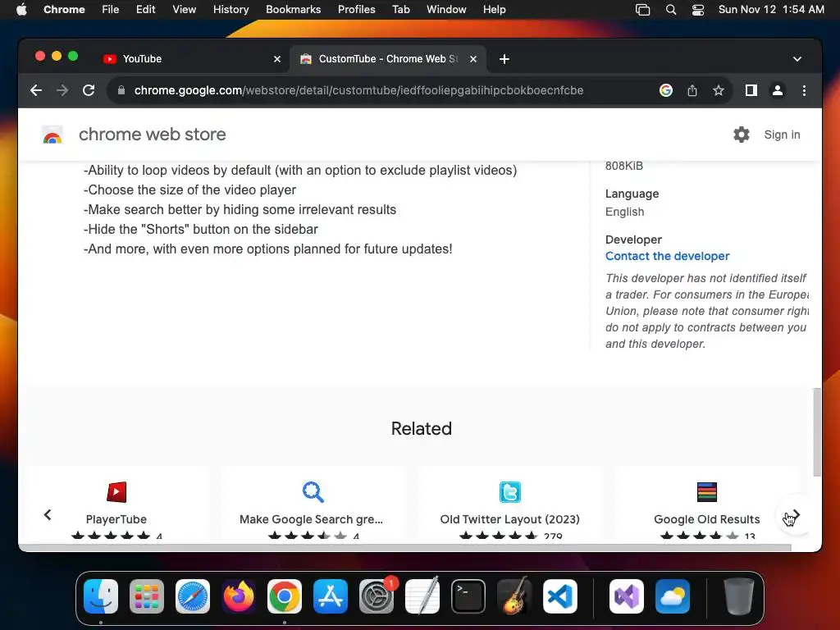Image resolution: width=840 pixels, height=630 pixels.
Task: Open Chrome from the Dock
Action: click(x=285, y=596)
